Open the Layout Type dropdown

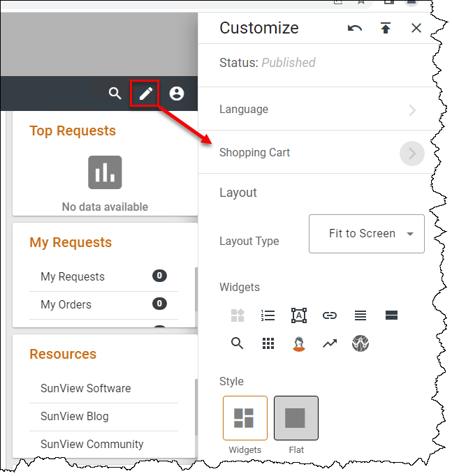367,234
